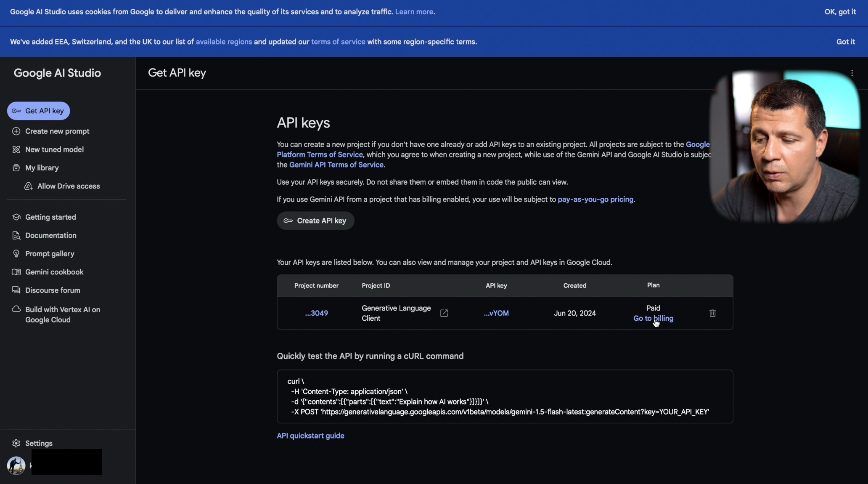Image resolution: width=868 pixels, height=484 pixels.
Task: Open the API quickstart guide link
Action: 310,436
